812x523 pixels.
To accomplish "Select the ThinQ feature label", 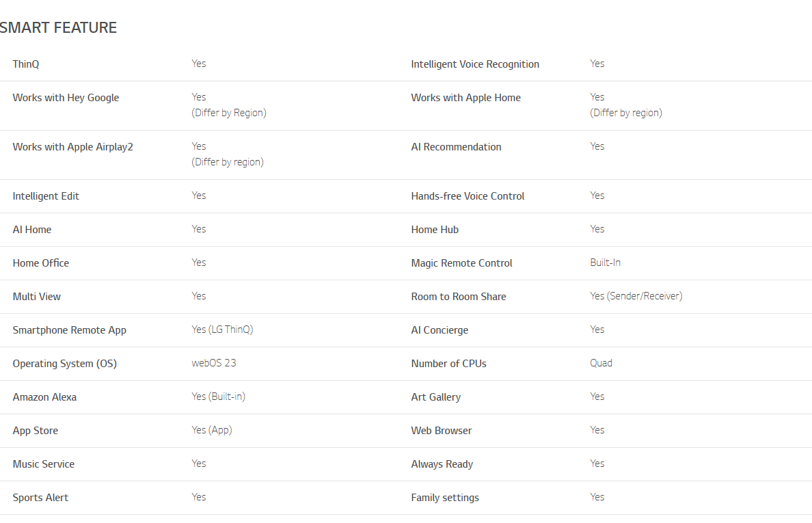I will coord(26,64).
